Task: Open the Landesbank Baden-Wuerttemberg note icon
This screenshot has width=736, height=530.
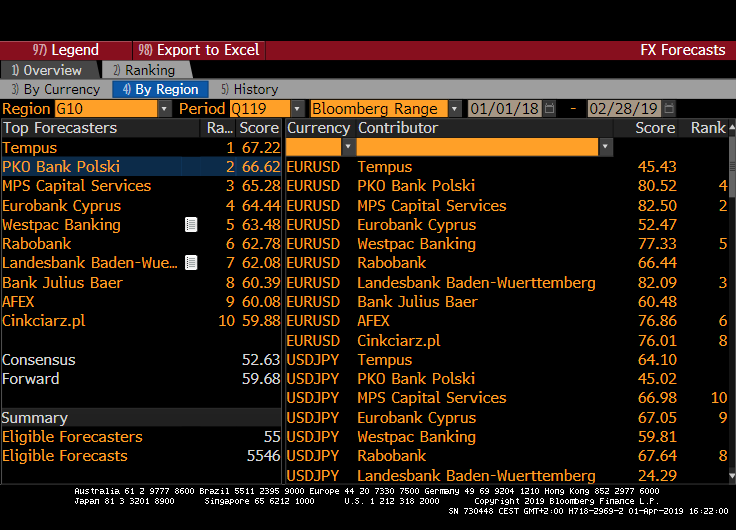Action: pos(191,263)
